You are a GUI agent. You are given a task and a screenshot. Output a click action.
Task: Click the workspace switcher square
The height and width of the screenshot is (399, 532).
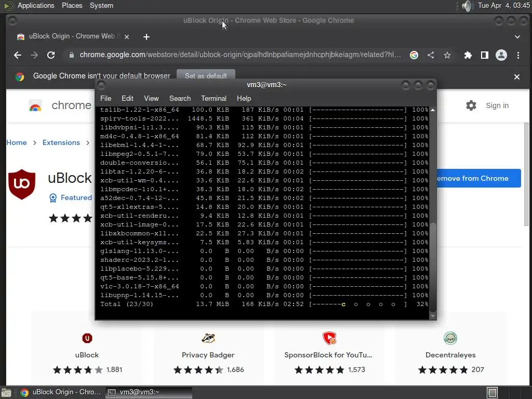pos(492,393)
